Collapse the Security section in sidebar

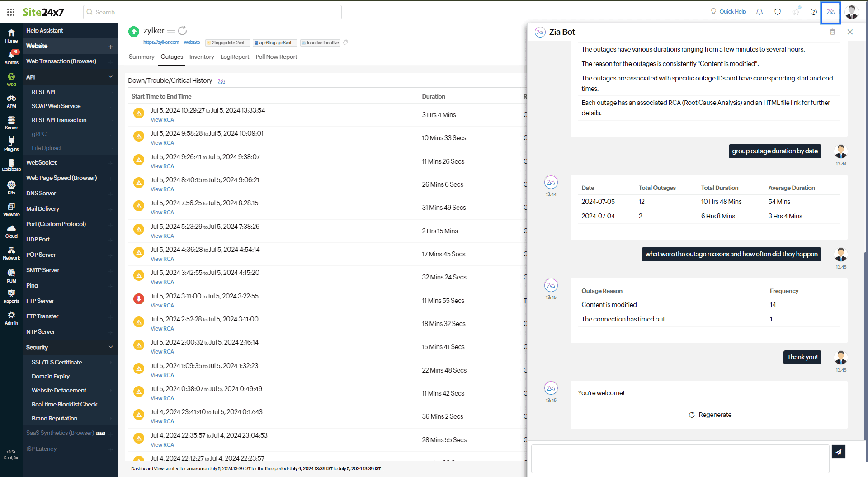click(x=111, y=347)
